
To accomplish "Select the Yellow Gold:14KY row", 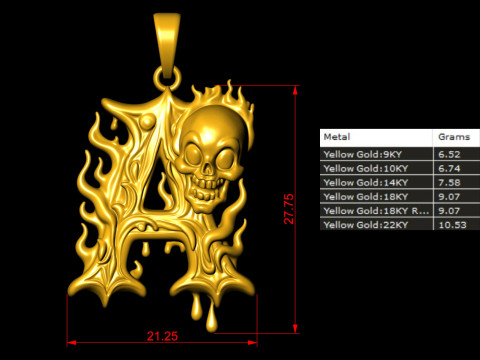I will click(x=400, y=182).
